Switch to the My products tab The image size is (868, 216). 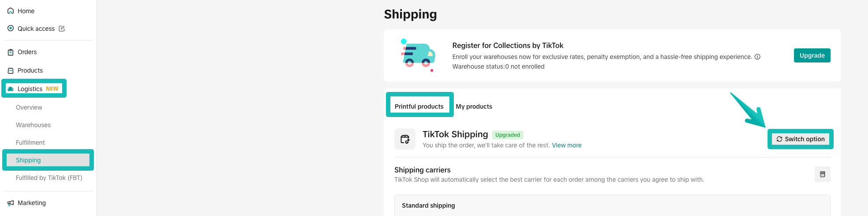point(474,106)
